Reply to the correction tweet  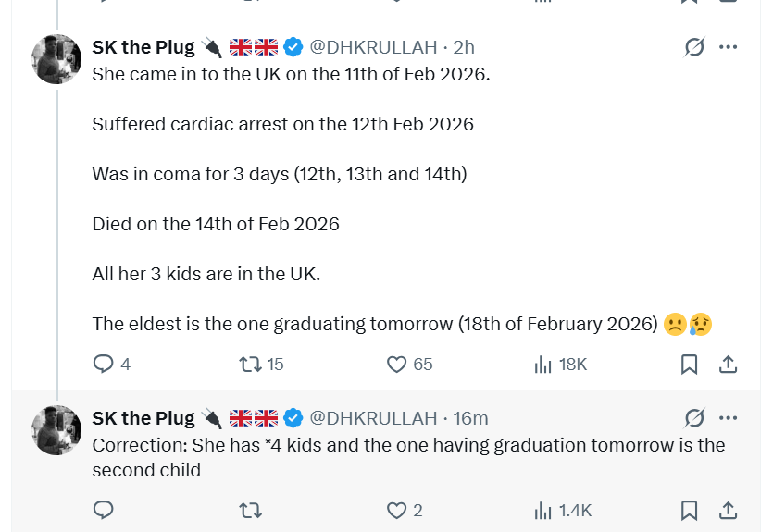pyautogui.click(x=104, y=510)
